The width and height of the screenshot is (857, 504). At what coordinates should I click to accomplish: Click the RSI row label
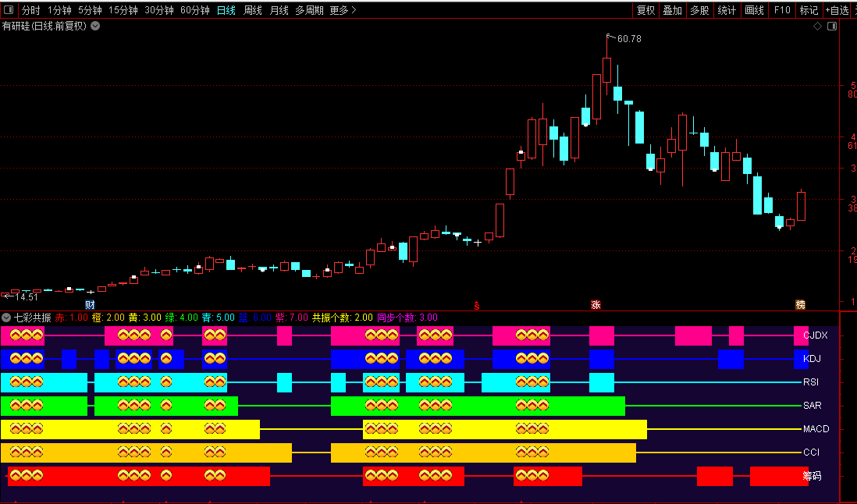[x=810, y=382]
